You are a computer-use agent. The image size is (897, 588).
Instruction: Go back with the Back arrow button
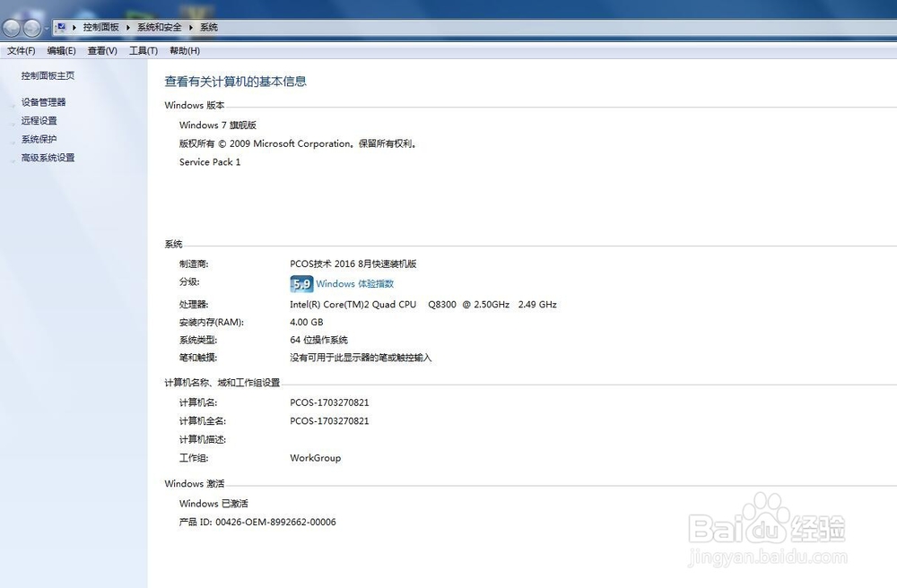(x=12, y=28)
